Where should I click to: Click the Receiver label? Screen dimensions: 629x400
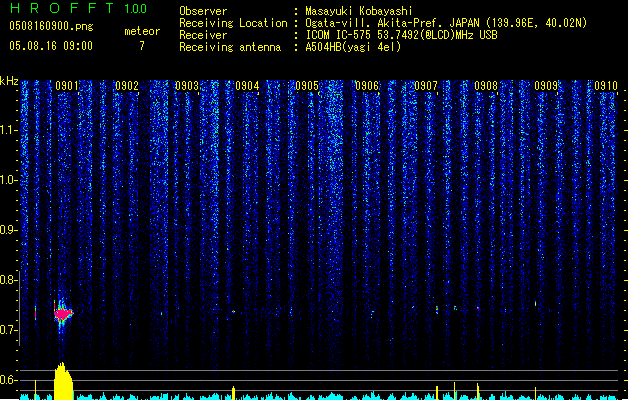tap(203, 35)
